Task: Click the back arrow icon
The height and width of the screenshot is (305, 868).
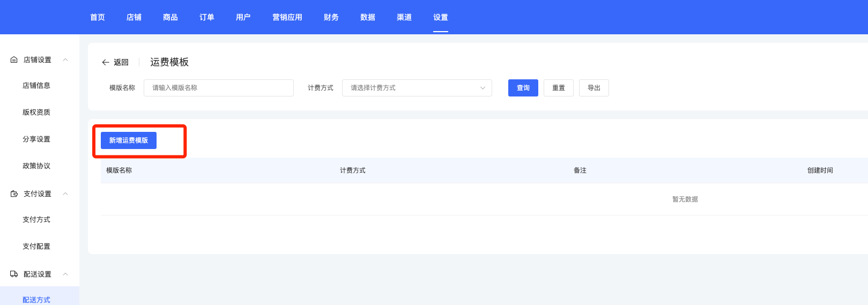Action: click(x=106, y=62)
